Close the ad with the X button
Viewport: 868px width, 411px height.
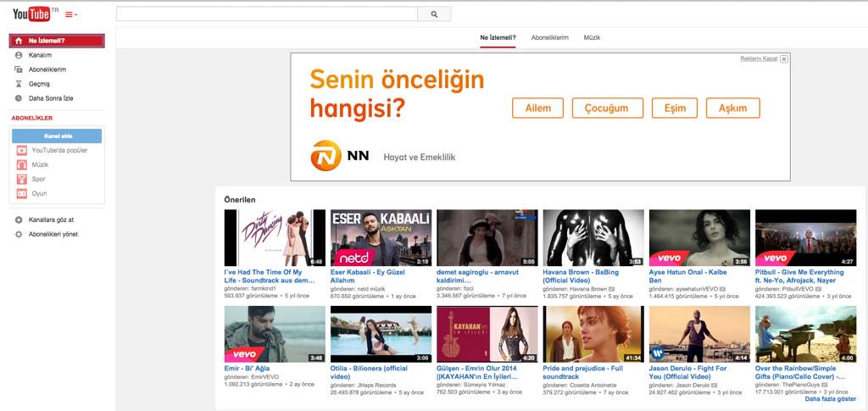pos(784,58)
